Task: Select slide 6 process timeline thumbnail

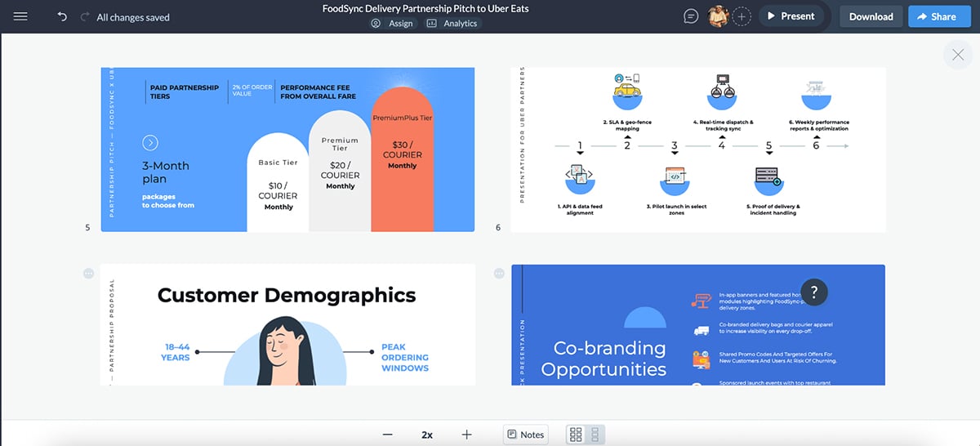Action: [x=698, y=149]
